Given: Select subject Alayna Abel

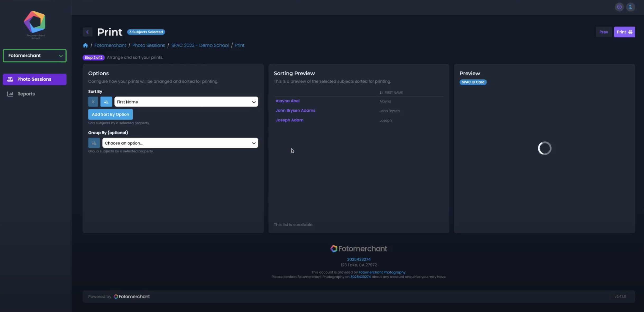Looking at the screenshot, I should [x=287, y=101].
